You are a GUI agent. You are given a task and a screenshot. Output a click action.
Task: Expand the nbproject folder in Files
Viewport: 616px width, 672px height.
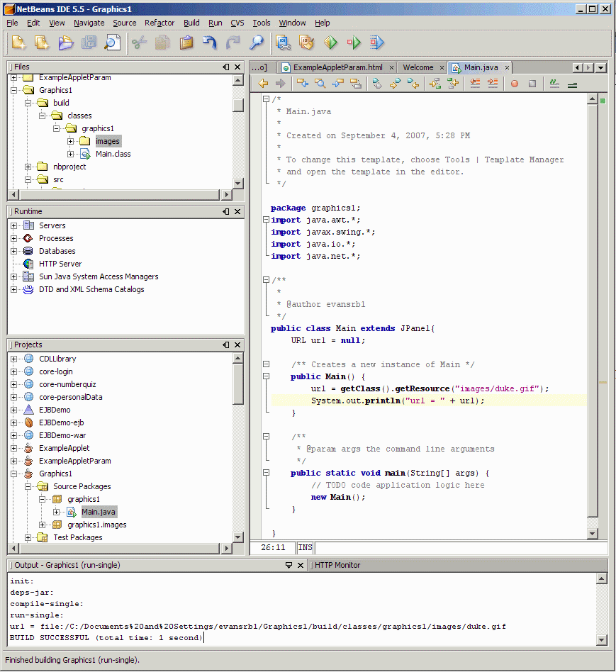(28, 167)
